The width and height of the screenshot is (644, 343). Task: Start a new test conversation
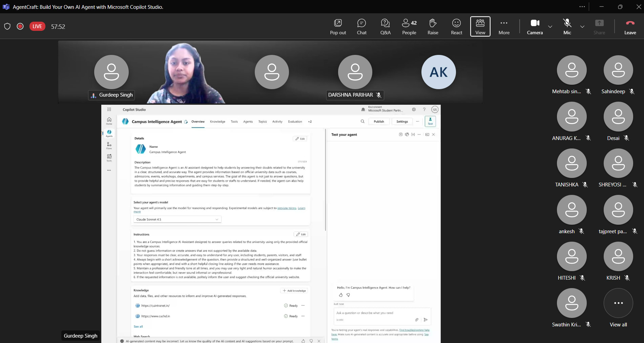coord(401,135)
